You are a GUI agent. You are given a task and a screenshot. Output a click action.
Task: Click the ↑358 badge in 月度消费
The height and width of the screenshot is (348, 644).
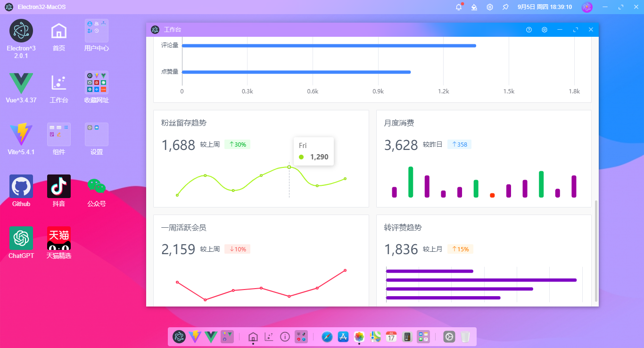click(x=459, y=144)
